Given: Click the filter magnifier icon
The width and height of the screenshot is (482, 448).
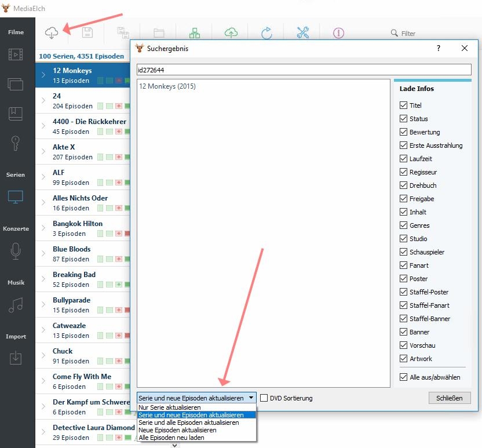Looking at the screenshot, I should tap(394, 33).
